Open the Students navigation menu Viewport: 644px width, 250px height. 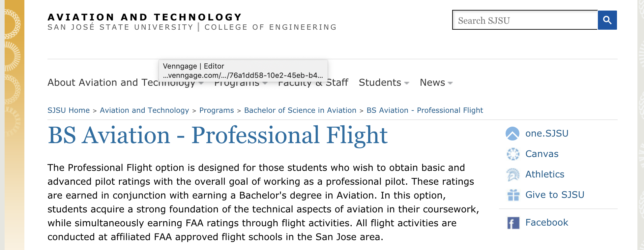click(x=380, y=82)
